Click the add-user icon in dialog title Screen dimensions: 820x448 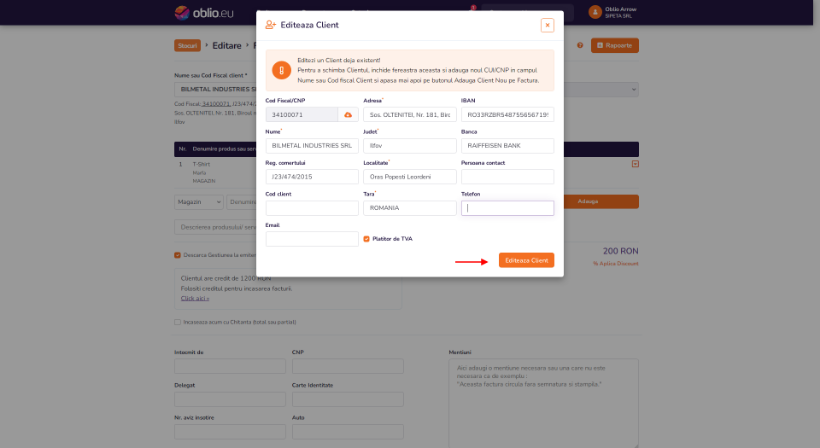click(270, 25)
